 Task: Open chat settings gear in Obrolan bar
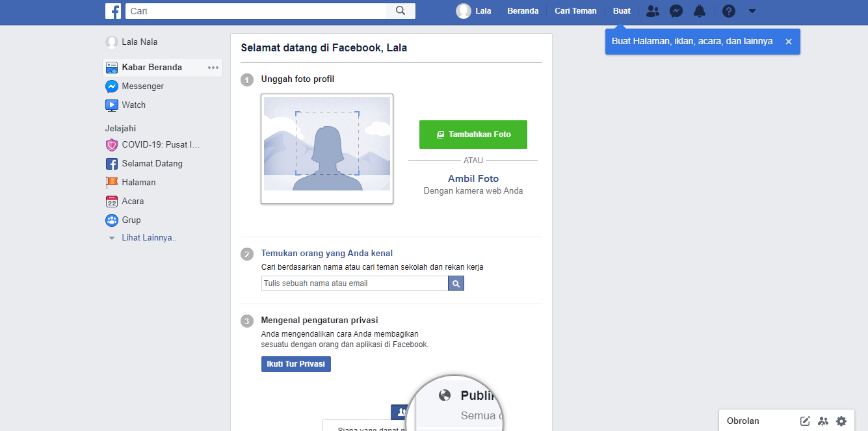(841, 421)
